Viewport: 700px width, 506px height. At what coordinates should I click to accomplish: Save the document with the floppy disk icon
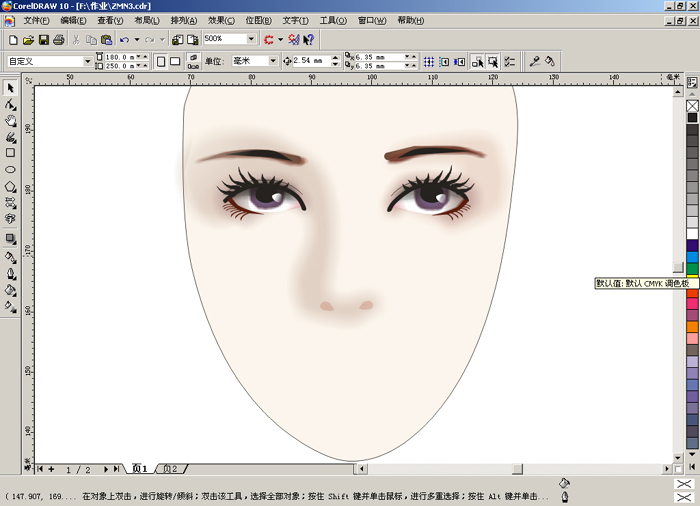pos(44,40)
